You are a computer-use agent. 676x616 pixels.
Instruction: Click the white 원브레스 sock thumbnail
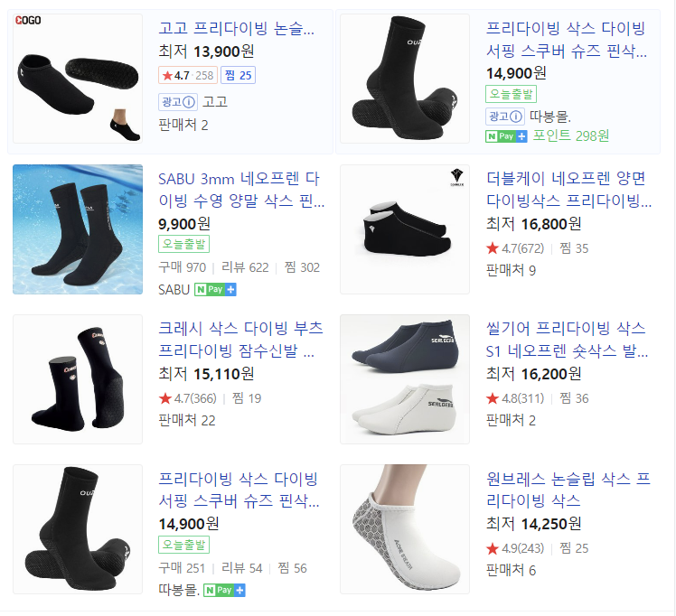pos(405,529)
